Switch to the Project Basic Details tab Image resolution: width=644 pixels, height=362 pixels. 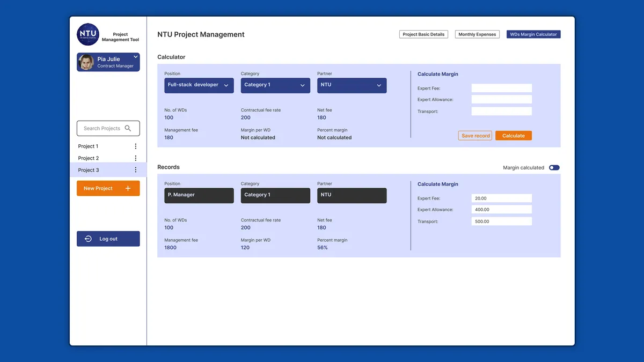tap(423, 34)
